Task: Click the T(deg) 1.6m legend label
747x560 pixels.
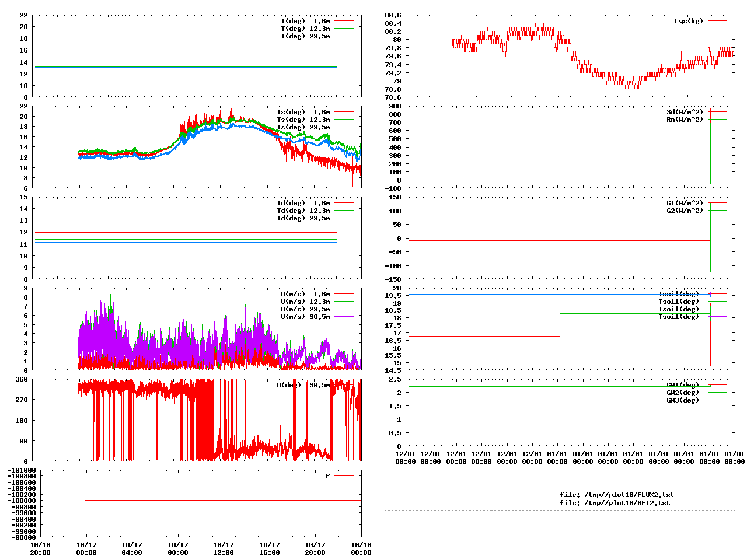Action: pos(305,21)
